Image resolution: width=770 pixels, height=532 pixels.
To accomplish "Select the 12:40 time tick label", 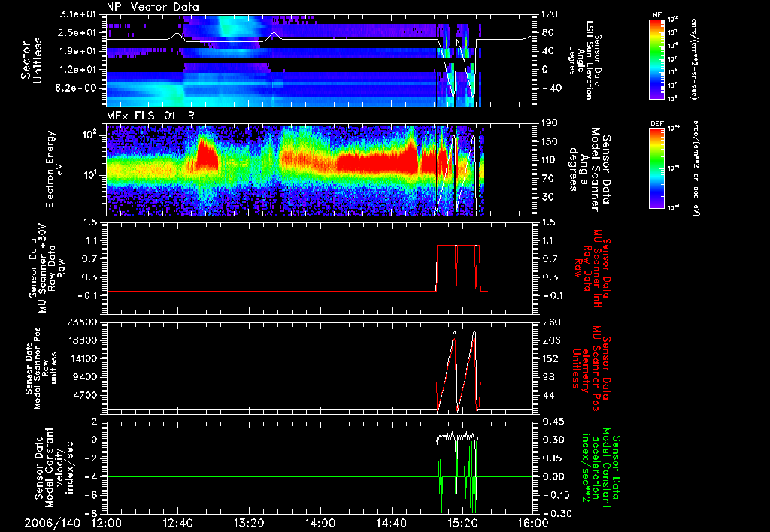I will [x=177, y=522].
